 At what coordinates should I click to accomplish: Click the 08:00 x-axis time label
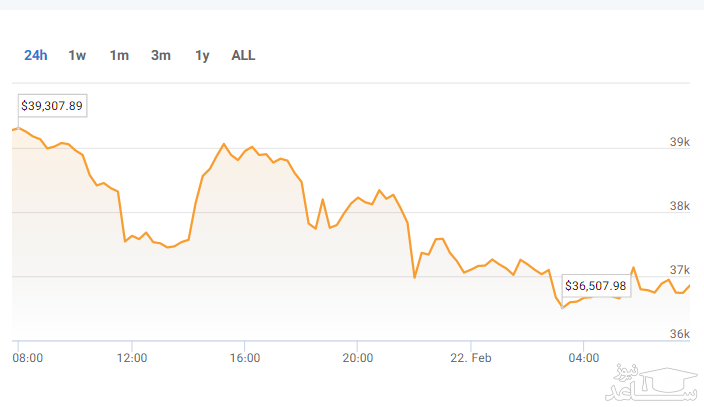(x=26, y=357)
